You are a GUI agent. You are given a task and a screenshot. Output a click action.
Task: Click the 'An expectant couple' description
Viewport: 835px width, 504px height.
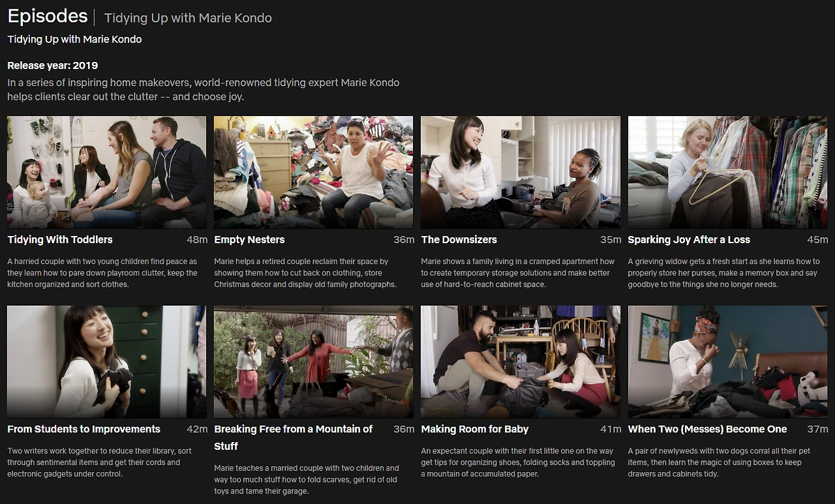[x=518, y=462]
